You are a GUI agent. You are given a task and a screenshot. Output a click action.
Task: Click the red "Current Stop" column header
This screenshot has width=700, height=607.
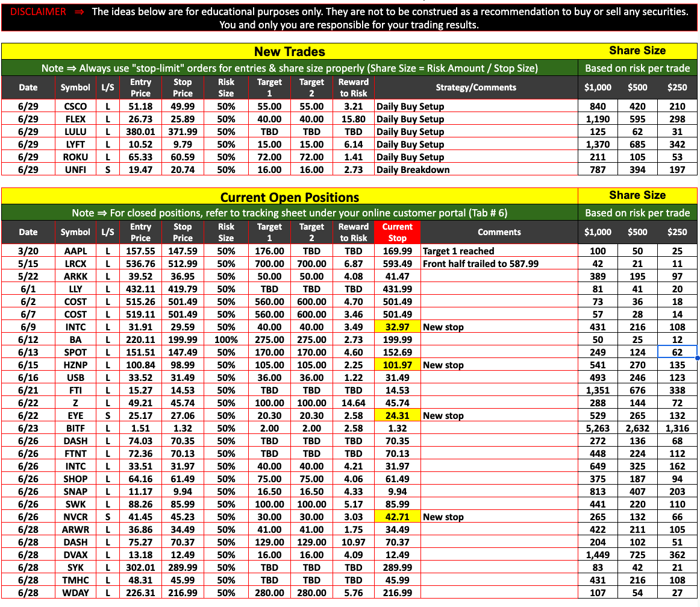coord(397,232)
